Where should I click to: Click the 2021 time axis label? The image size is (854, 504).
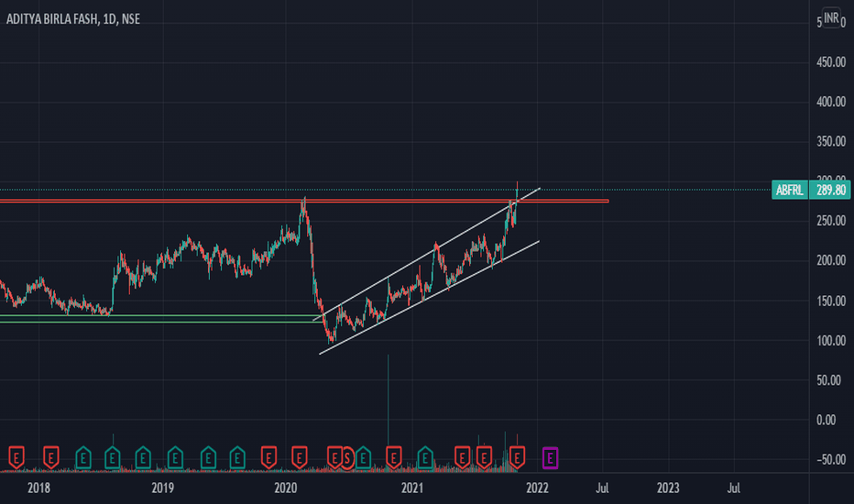(x=412, y=488)
